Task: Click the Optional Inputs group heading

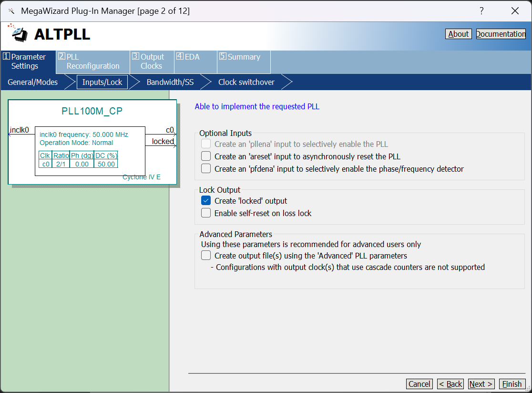Action: [x=225, y=133]
